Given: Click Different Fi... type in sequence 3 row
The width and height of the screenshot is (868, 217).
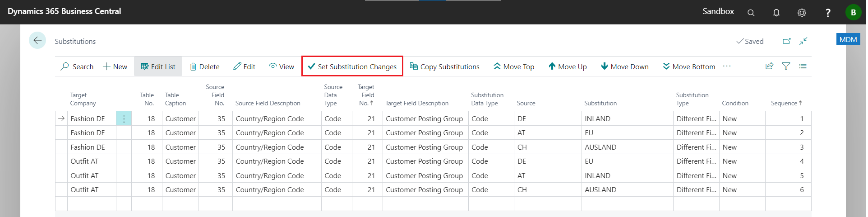Looking at the screenshot, I should [x=696, y=147].
